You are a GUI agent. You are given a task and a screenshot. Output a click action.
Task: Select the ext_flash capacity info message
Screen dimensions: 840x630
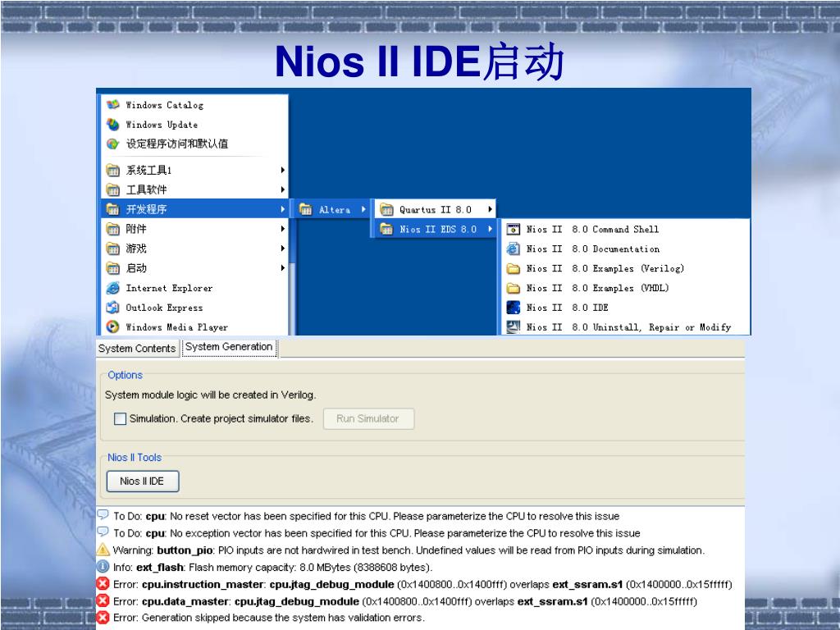click(272, 568)
